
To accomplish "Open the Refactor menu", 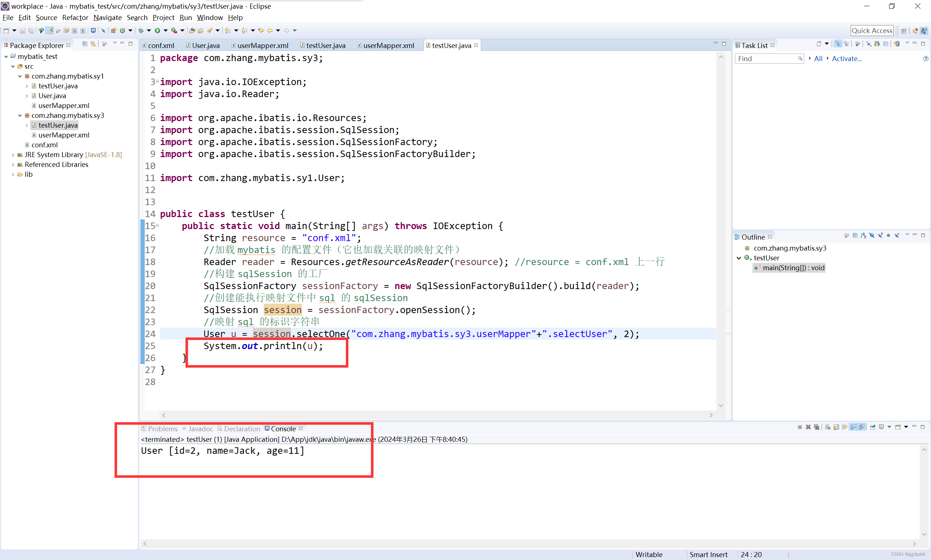I will 75,18.
